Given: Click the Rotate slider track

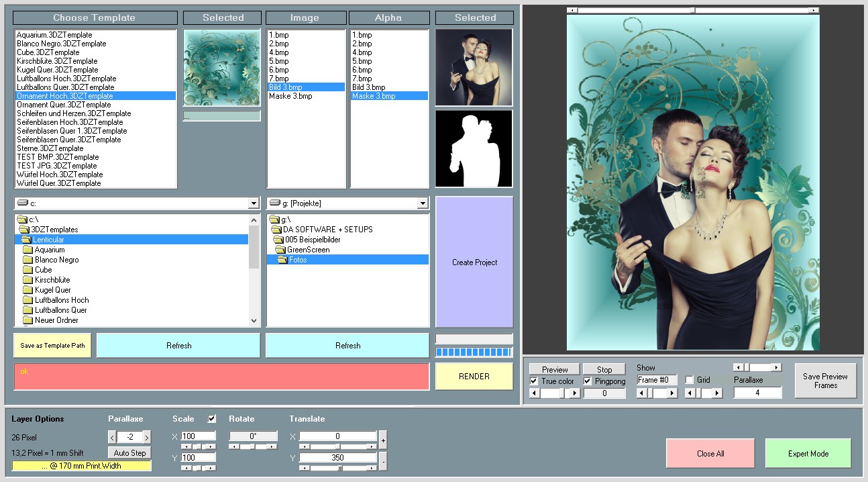Looking at the screenshot, I should pyautogui.click(x=253, y=446).
